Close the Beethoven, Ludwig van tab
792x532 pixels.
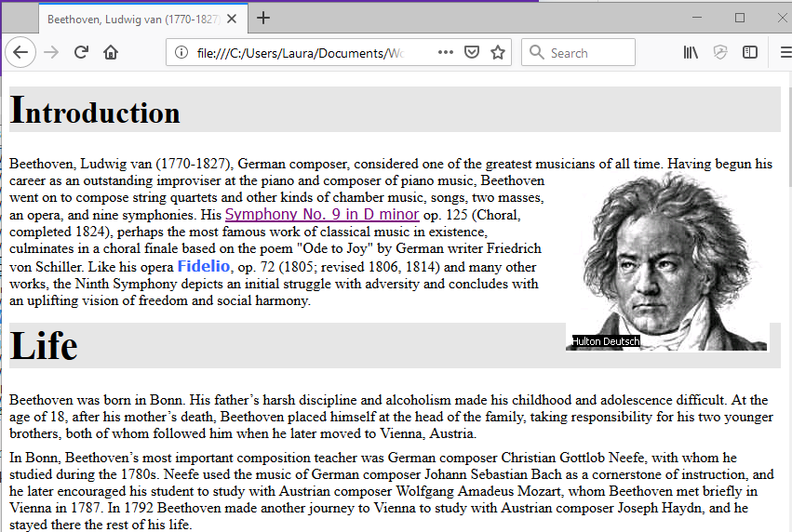pos(232,19)
